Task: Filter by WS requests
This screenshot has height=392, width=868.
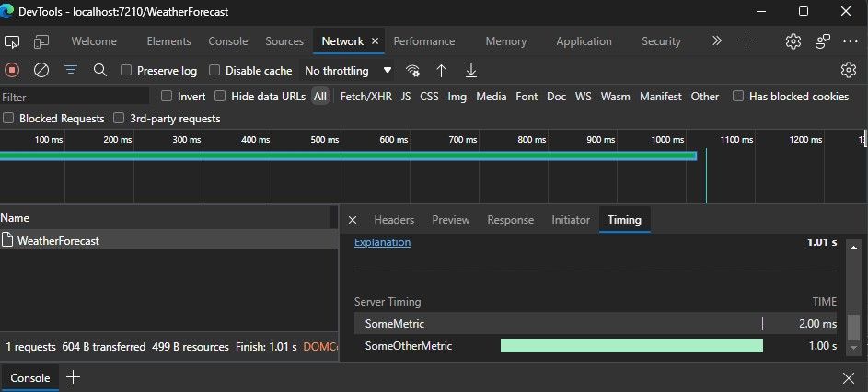Action: point(583,97)
